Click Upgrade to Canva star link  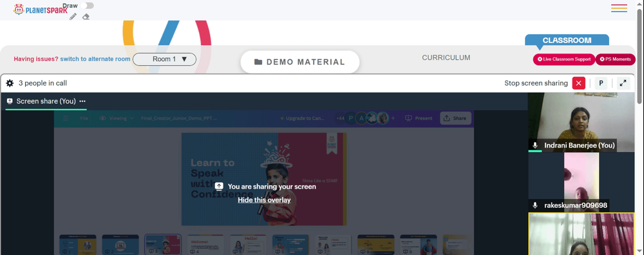click(302, 118)
